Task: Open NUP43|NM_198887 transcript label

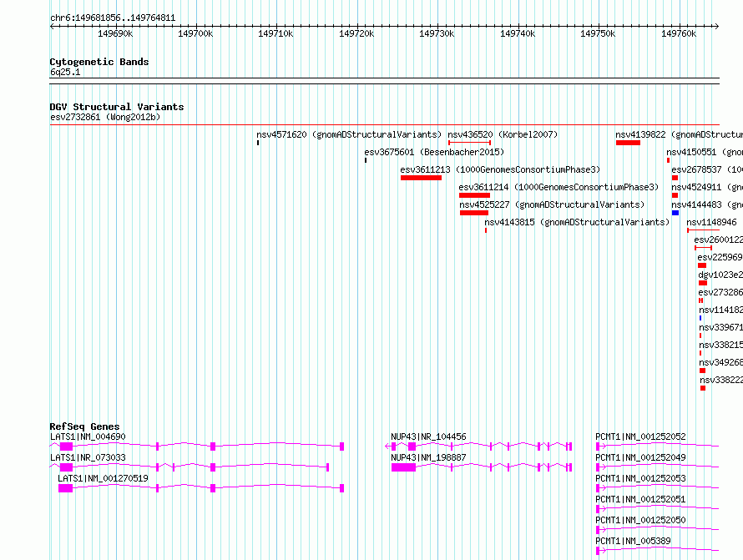Action: [428, 457]
